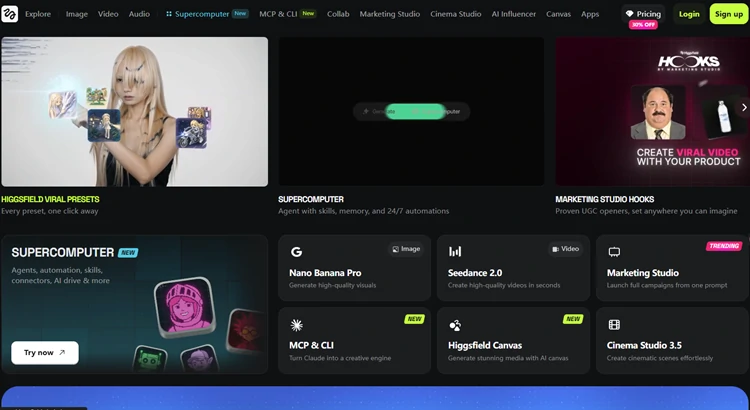Open the Image menu
750x410 pixels.
click(77, 14)
